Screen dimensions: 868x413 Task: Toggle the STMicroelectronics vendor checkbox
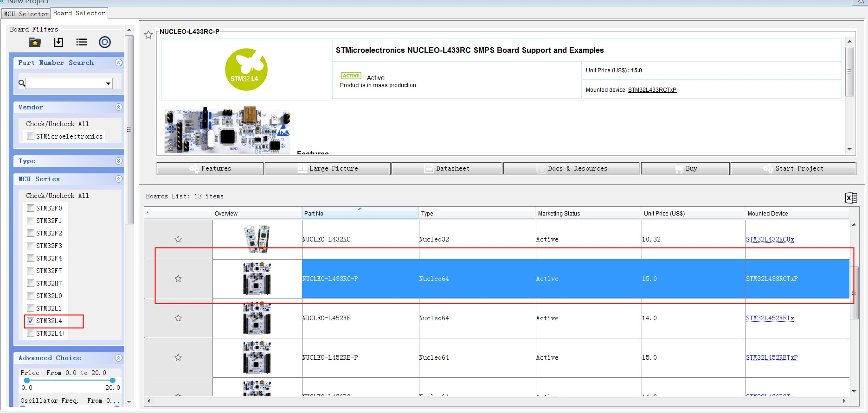click(31, 136)
